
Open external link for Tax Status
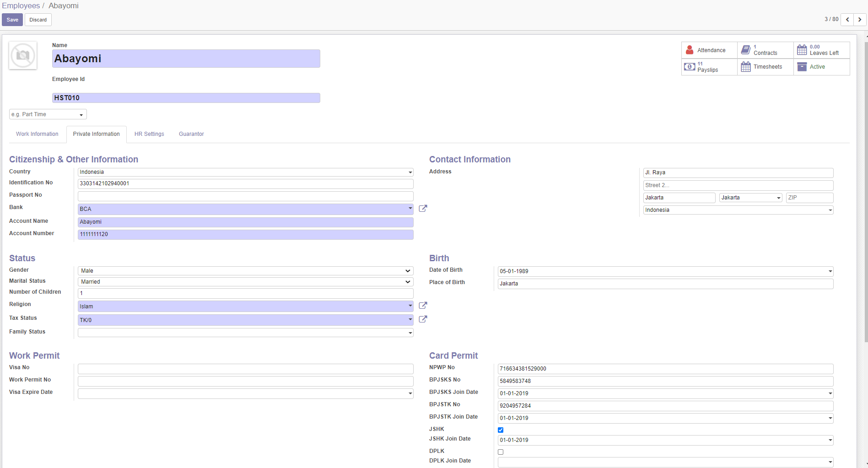[x=423, y=319]
